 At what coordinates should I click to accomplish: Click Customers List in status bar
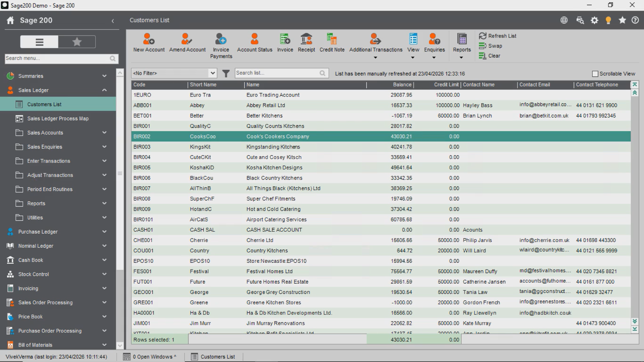pos(213,357)
